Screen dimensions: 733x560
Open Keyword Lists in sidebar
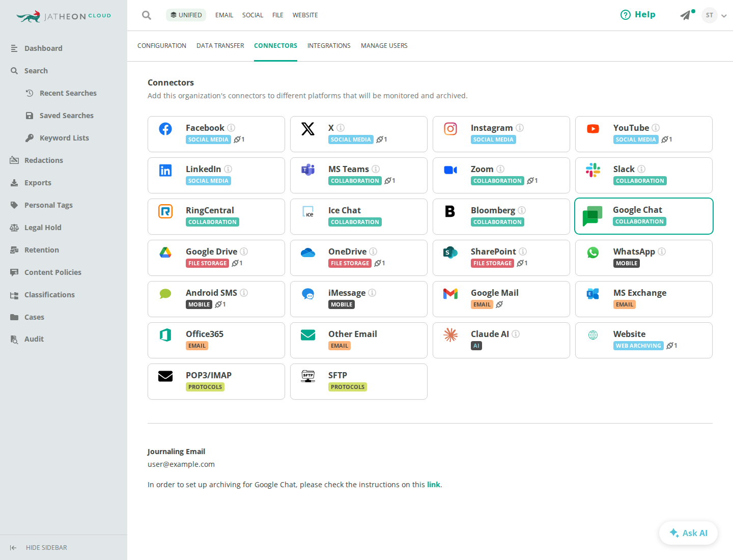click(64, 138)
